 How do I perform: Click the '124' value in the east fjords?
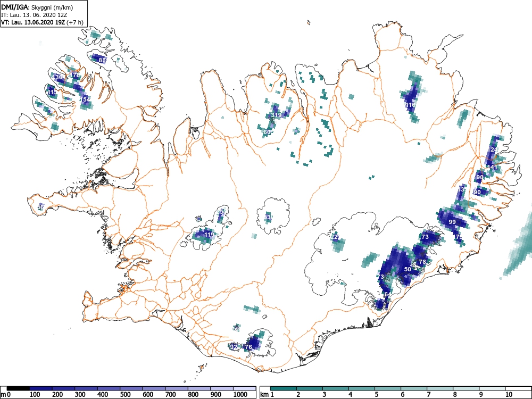pos(492,149)
